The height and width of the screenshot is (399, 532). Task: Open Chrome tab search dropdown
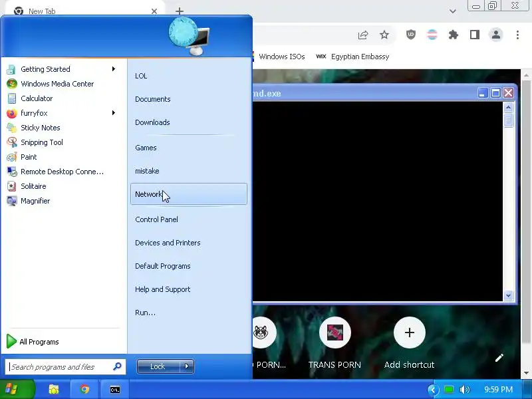click(x=452, y=11)
